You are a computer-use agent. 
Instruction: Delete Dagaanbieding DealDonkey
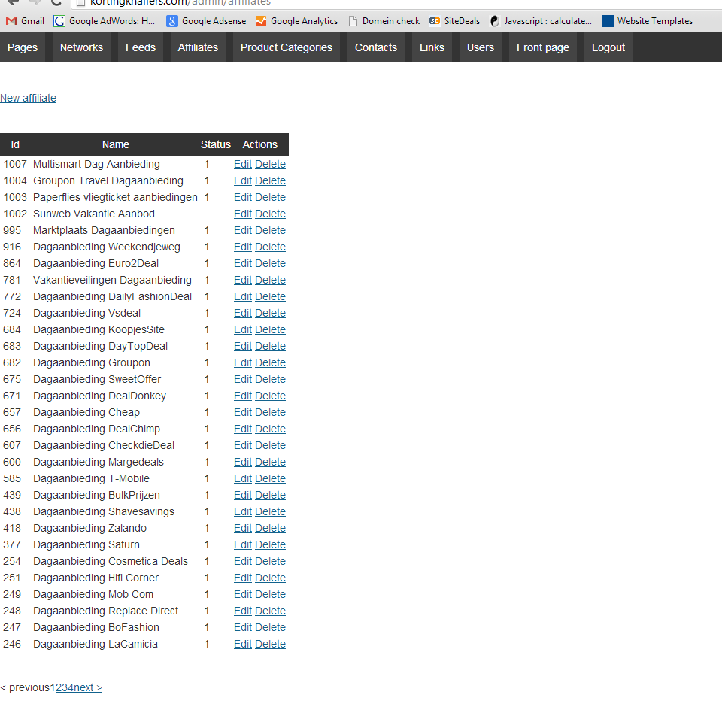coord(270,396)
